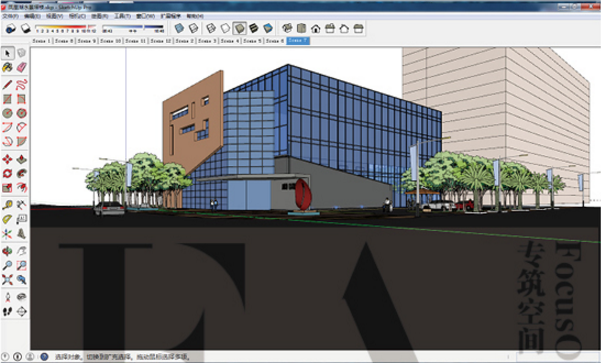The image size is (601, 363).
Task: Open the first menu in the menu bar
Action: (x=10, y=16)
